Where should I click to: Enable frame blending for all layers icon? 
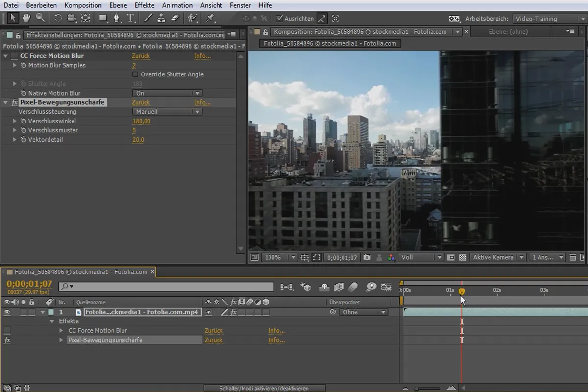339,287
